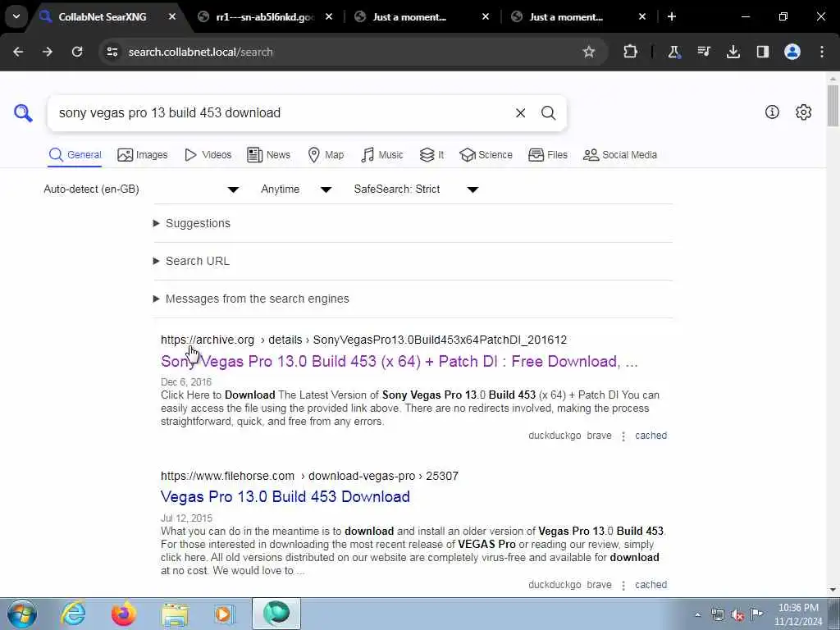Open the SearXNG about info icon

772,112
